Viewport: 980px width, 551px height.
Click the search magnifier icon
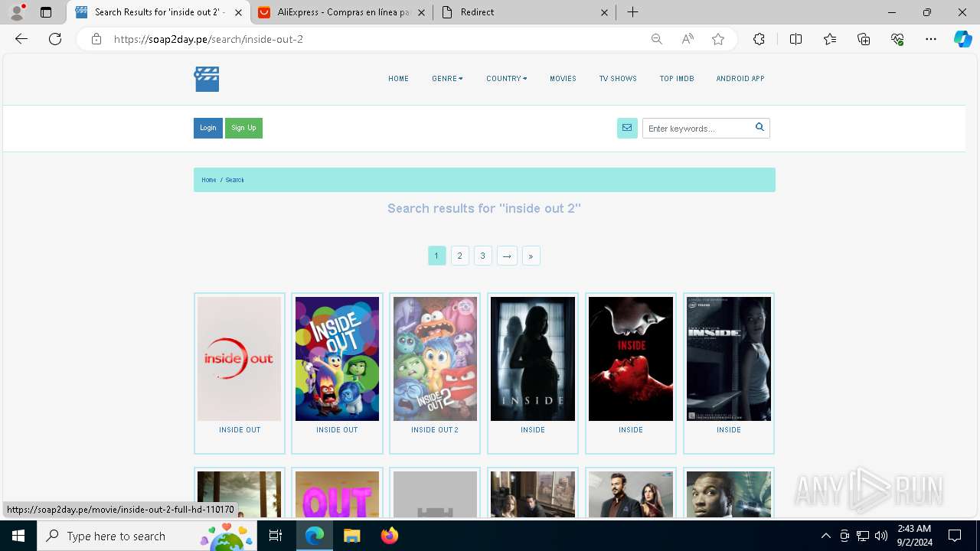click(759, 127)
